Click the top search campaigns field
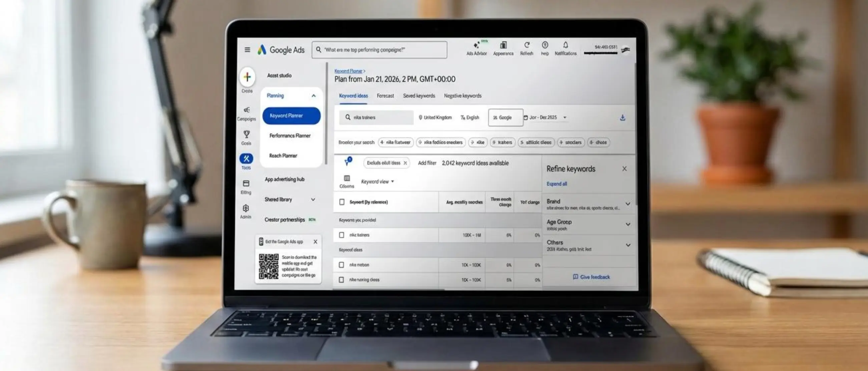868x371 pixels. (x=379, y=50)
